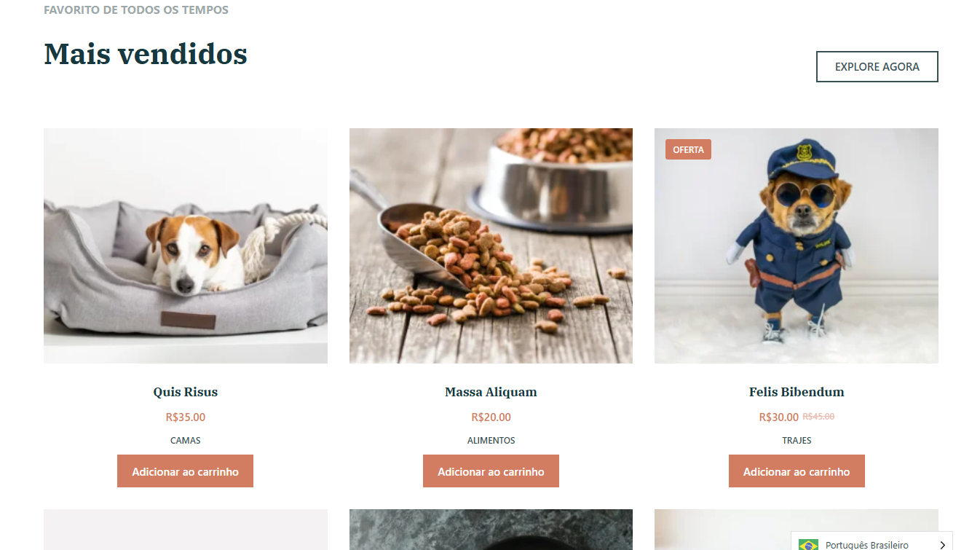This screenshot has height=550, width=980.
Task: Open the Felis Bibendum product title
Action: 797,392
